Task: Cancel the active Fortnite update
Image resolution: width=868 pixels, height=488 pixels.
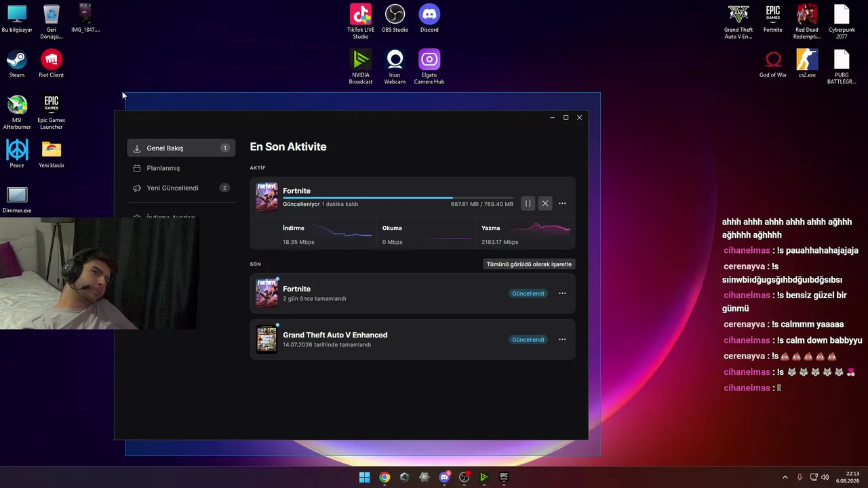Action: 545,203
